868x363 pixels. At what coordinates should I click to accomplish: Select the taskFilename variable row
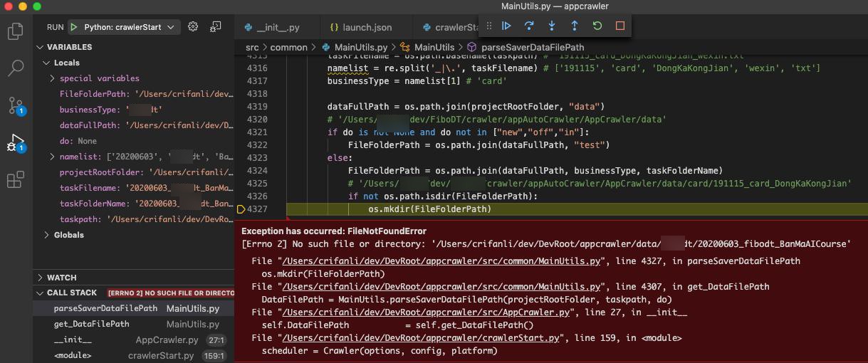click(133, 188)
